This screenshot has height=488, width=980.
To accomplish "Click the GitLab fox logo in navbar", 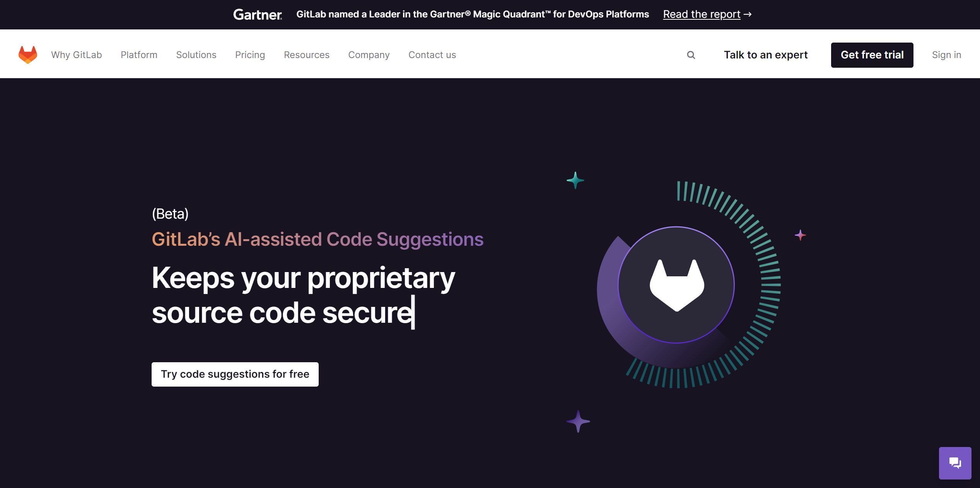I will click(x=27, y=54).
